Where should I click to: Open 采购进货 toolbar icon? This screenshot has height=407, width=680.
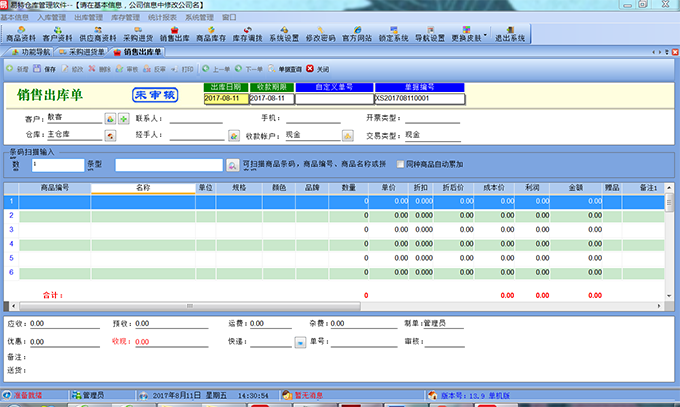pos(138,34)
